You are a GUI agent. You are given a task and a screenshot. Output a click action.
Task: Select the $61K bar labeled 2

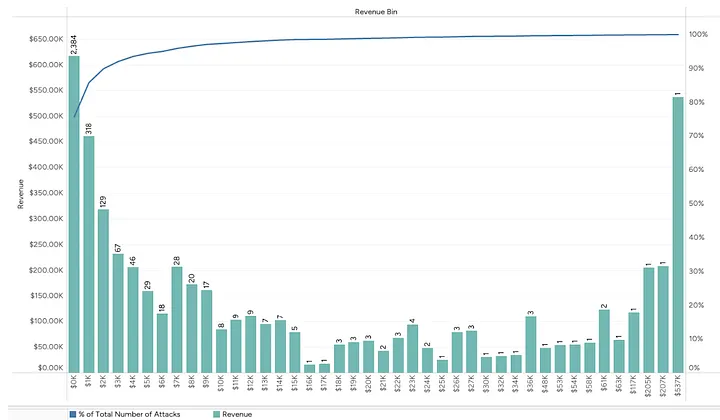604,340
